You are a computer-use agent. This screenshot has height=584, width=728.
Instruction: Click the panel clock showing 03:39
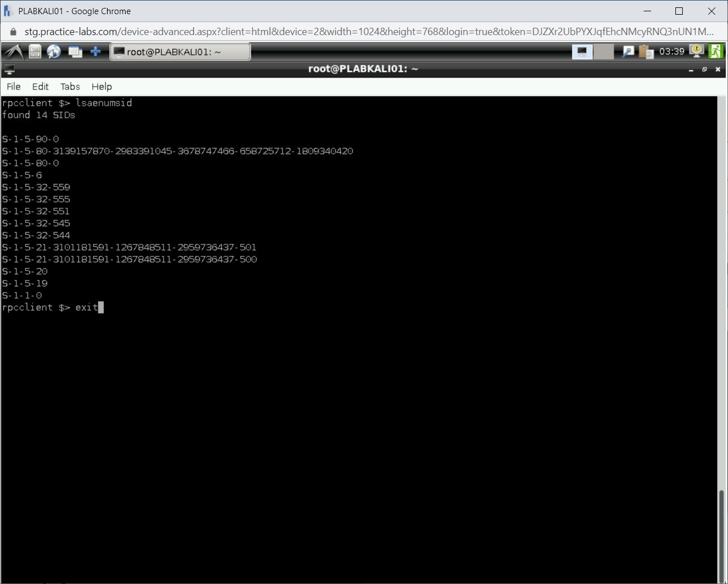click(x=672, y=51)
